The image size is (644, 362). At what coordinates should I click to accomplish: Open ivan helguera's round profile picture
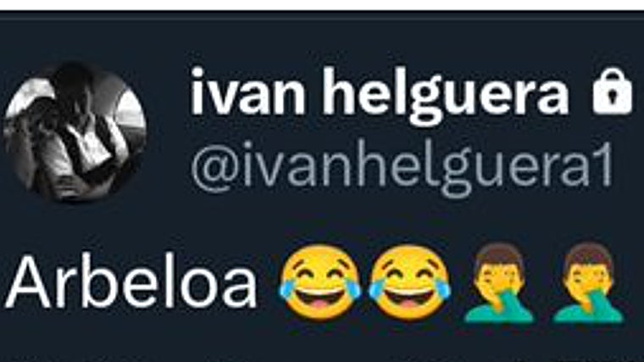[x=75, y=131]
